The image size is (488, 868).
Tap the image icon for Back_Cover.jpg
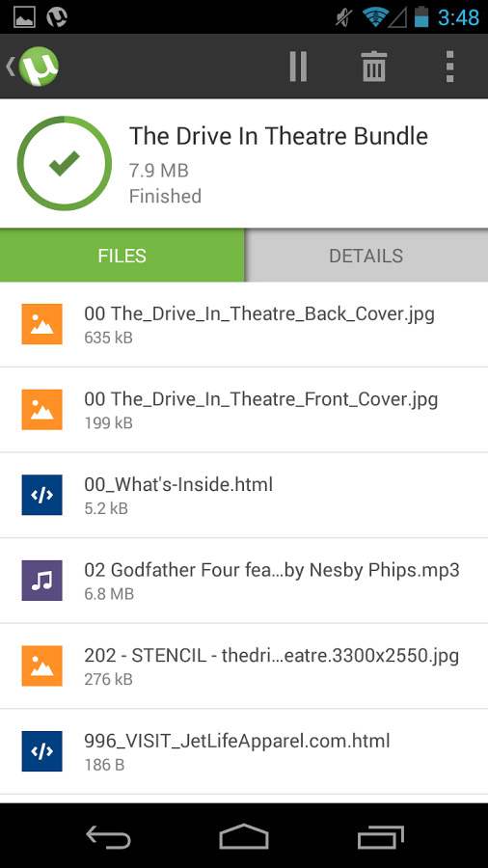click(x=42, y=324)
